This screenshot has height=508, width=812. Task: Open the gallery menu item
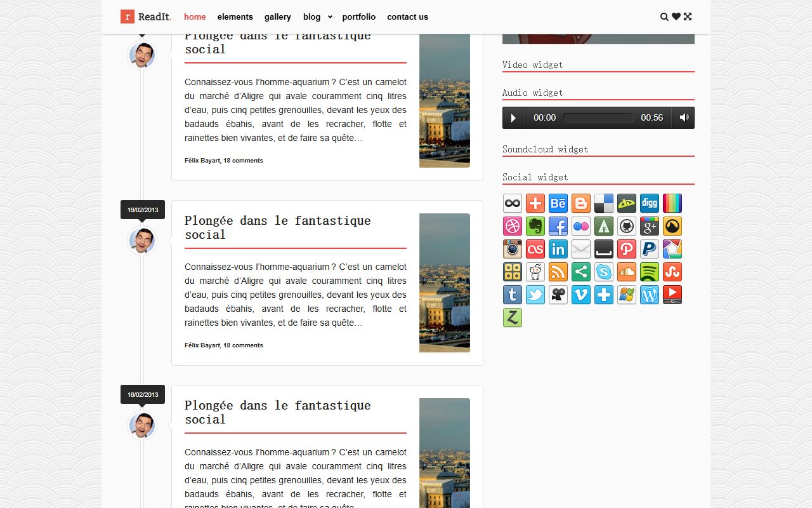(x=278, y=17)
